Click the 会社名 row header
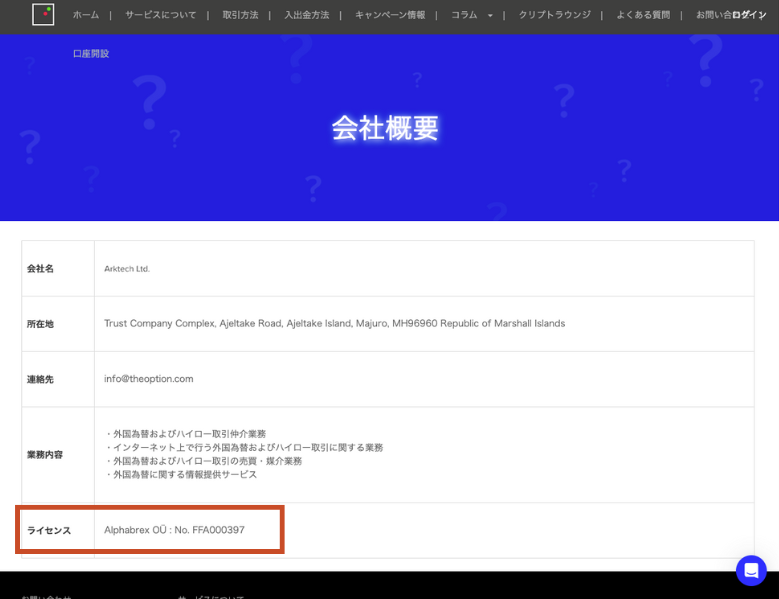The height and width of the screenshot is (599, 779). click(40, 269)
